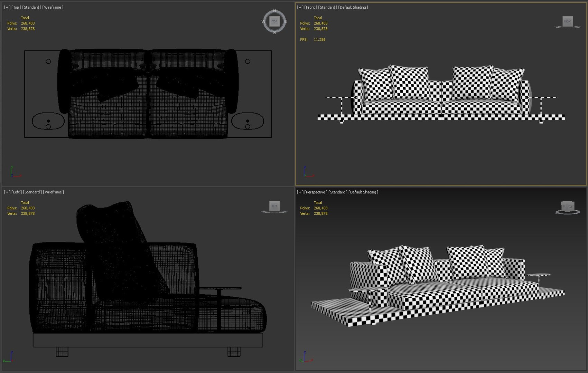Open the [Left] view label menu
588x373 pixels.
pos(16,192)
